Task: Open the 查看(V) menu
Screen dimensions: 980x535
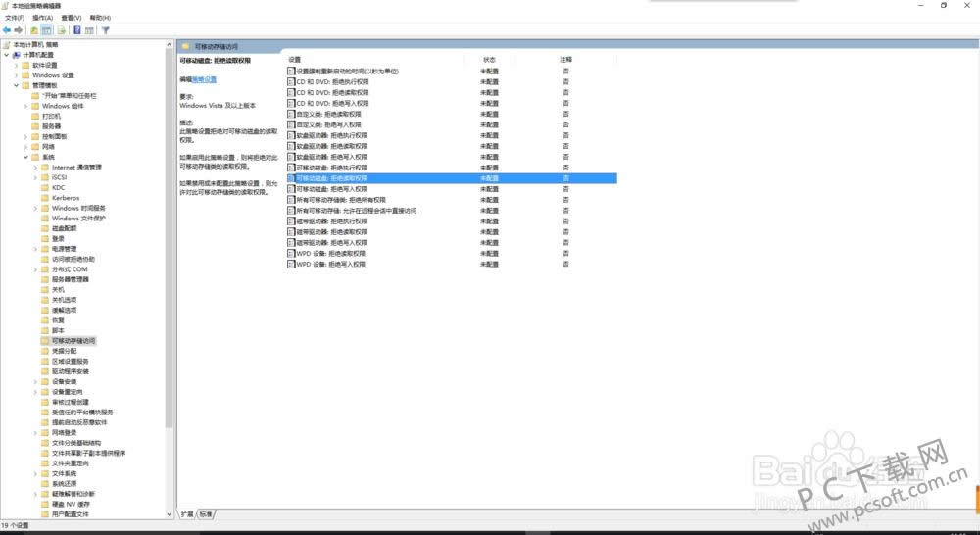Action: [71, 18]
